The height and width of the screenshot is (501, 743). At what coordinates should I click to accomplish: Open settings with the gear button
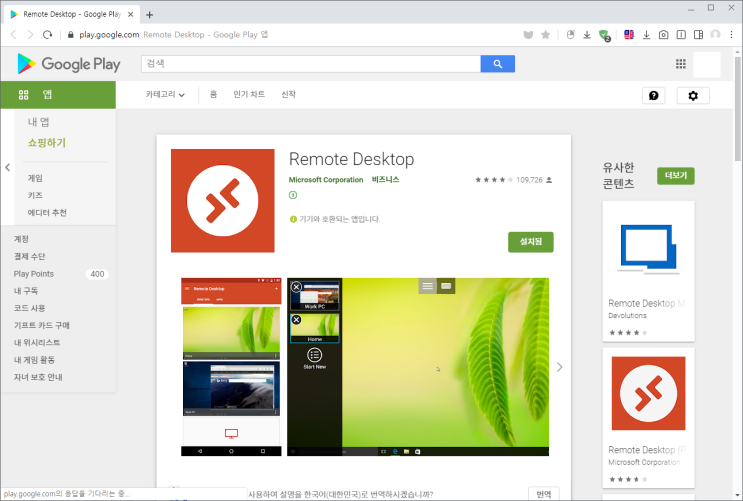tap(693, 95)
